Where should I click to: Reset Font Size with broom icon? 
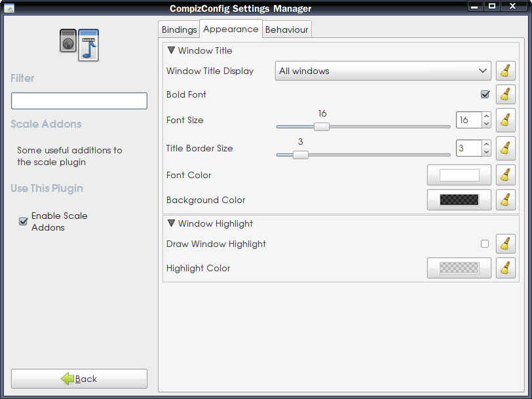coord(506,120)
